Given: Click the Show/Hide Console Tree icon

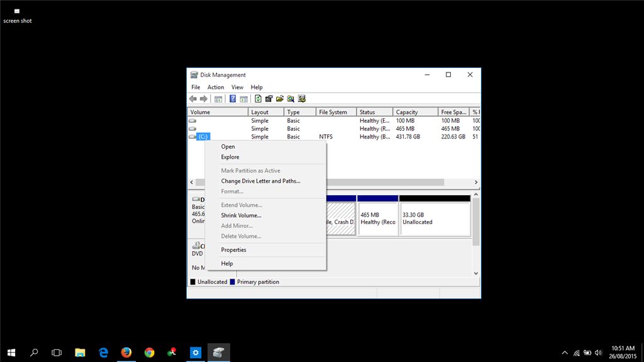Looking at the screenshot, I should [x=218, y=99].
